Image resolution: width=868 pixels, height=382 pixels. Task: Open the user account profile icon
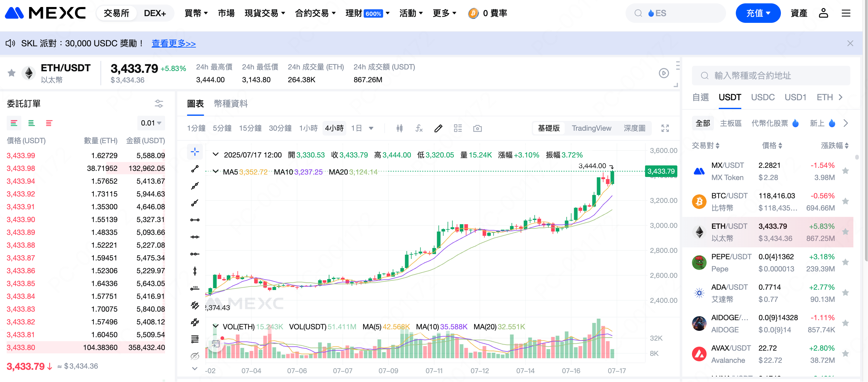click(x=823, y=13)
